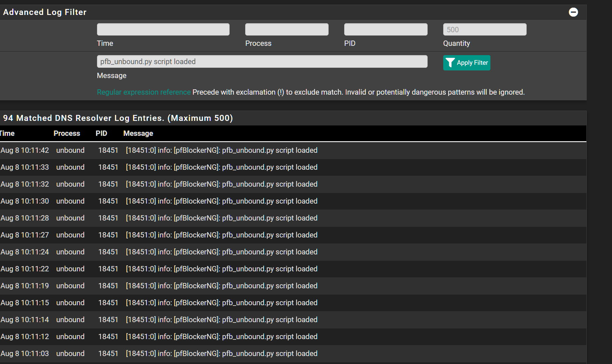612x364 pixels.
Task: Select the PID filter field
Action: pos(386,30)
